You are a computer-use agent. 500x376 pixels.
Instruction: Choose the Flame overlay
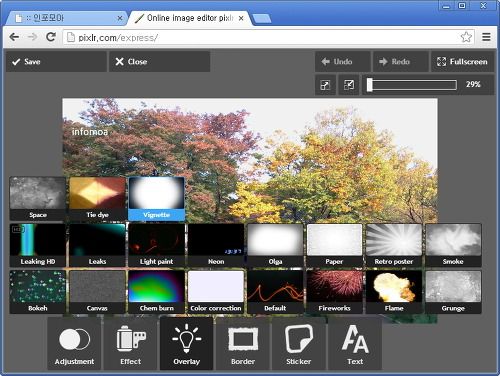[394, 292]
